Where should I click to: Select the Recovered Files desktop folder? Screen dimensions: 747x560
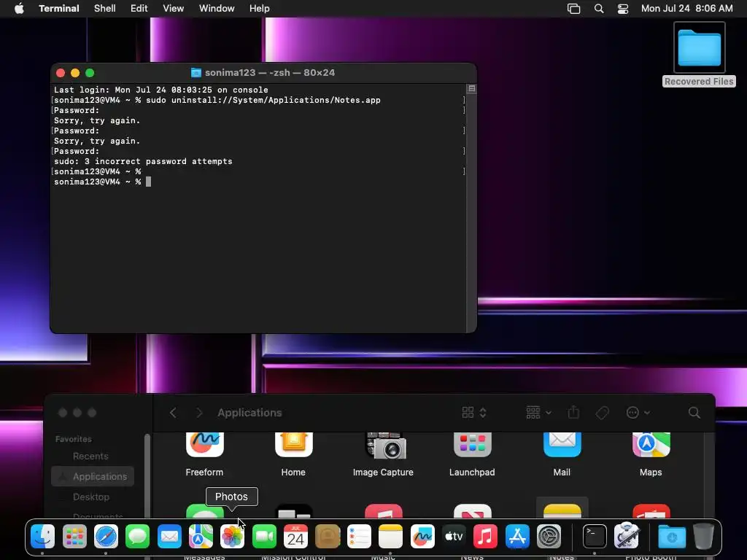(x=699, y=54)
